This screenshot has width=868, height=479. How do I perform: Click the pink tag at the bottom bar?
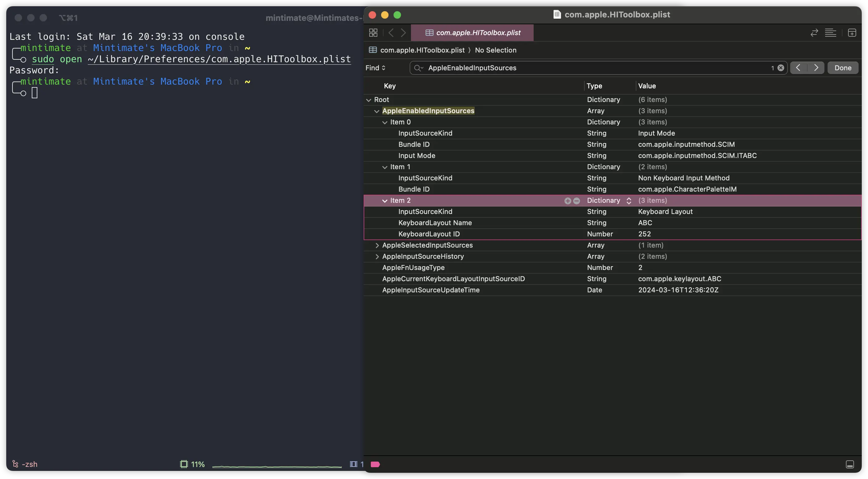(x=375, y=464)
